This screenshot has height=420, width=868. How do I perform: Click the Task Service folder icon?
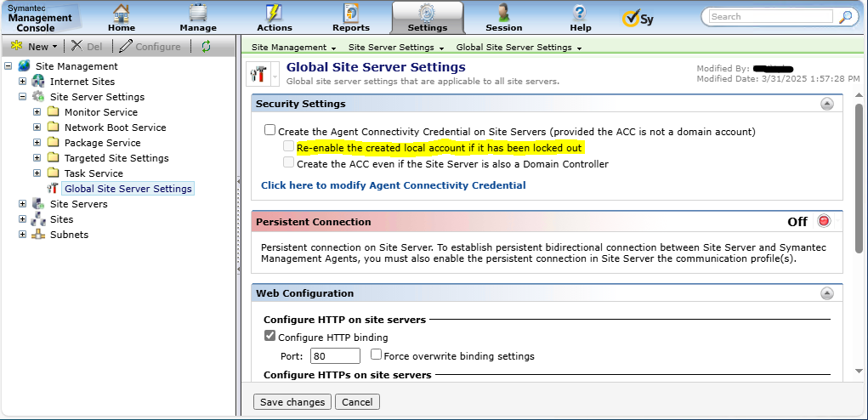pyautogui.click(x=53, y=173)
